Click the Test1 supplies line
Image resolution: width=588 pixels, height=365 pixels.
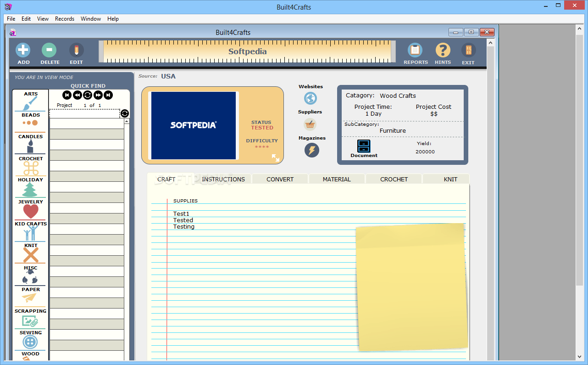click(x=181, y=213)
